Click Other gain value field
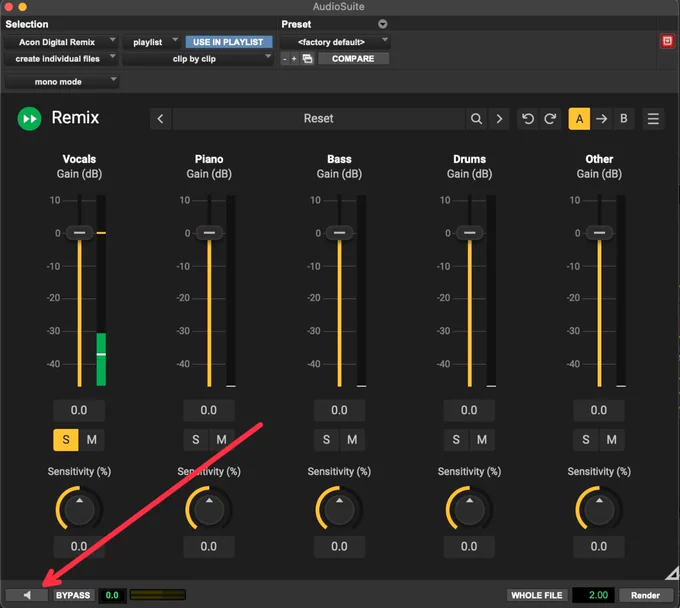 pyautogui.click(x=598, y=410)
